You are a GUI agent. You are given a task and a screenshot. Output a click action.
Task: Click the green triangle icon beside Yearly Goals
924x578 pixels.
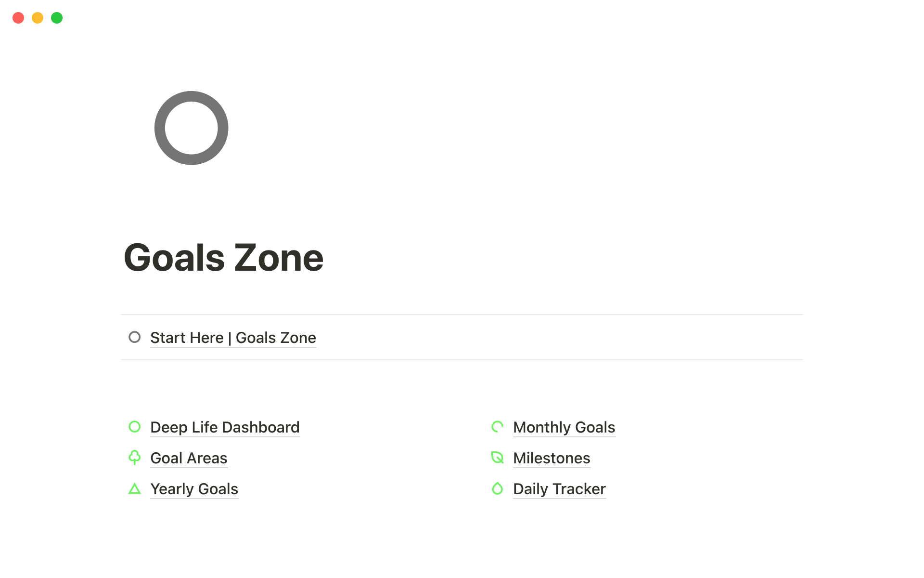[x=135, y=489]
